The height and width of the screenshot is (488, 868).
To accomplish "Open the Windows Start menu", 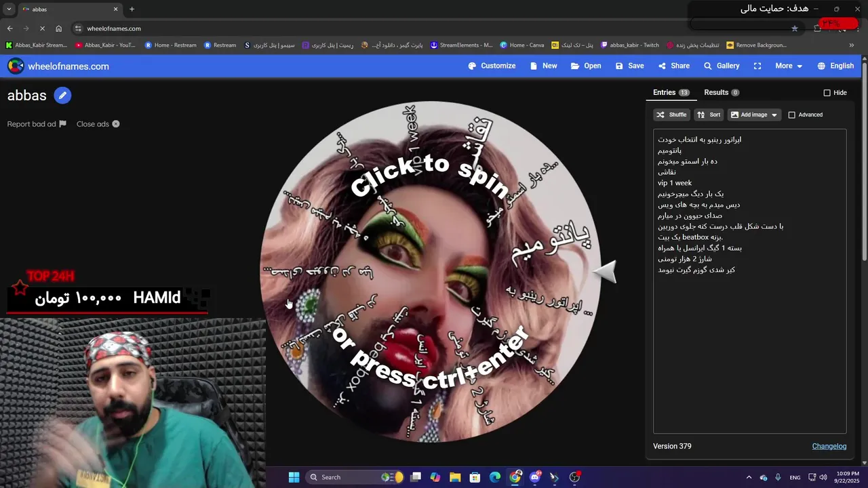I will point(294,477).
